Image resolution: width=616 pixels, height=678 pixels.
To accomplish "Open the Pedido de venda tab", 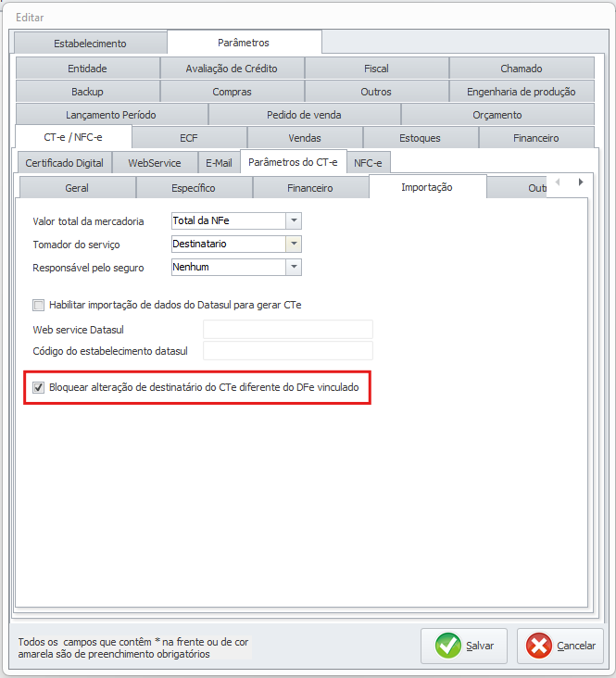I will tap(304, 115).
